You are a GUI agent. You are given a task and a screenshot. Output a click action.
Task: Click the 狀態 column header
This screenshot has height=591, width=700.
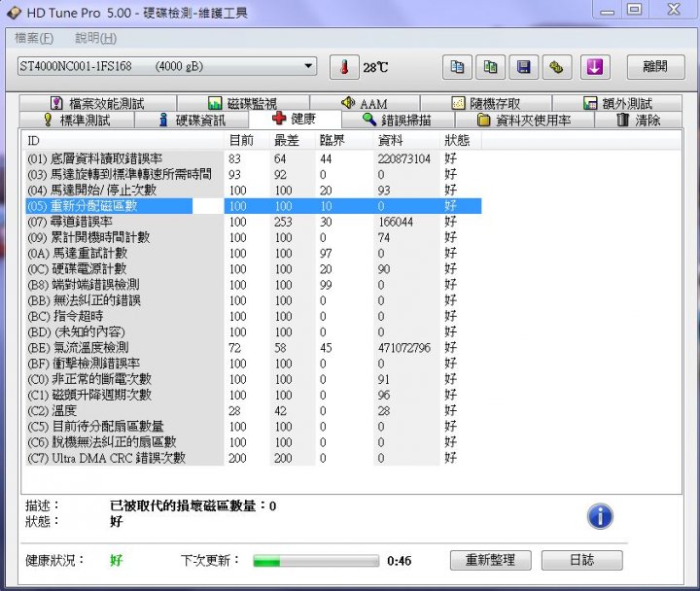click(460, 141)
